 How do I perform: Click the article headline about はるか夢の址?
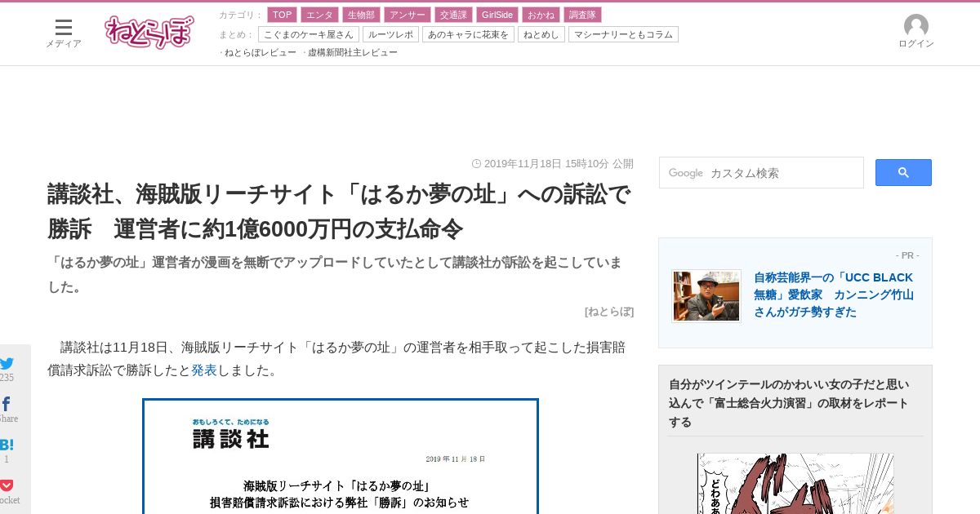tap(339, 211)
